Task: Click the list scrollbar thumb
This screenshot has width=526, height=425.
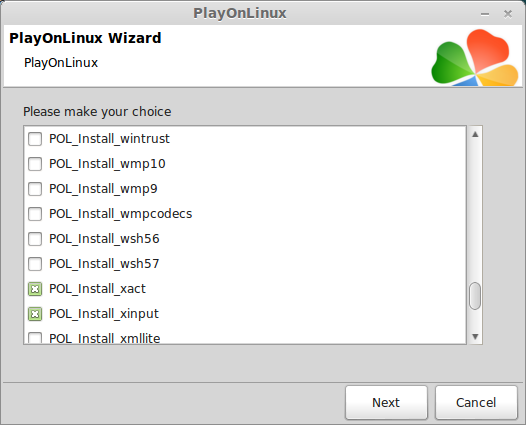Action: point(475,296)
